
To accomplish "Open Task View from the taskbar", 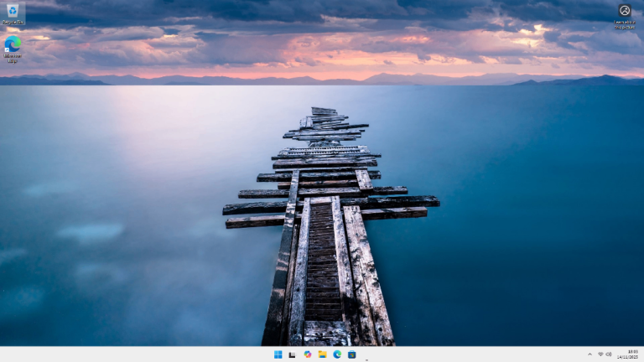I will click(x=293, y=354).
